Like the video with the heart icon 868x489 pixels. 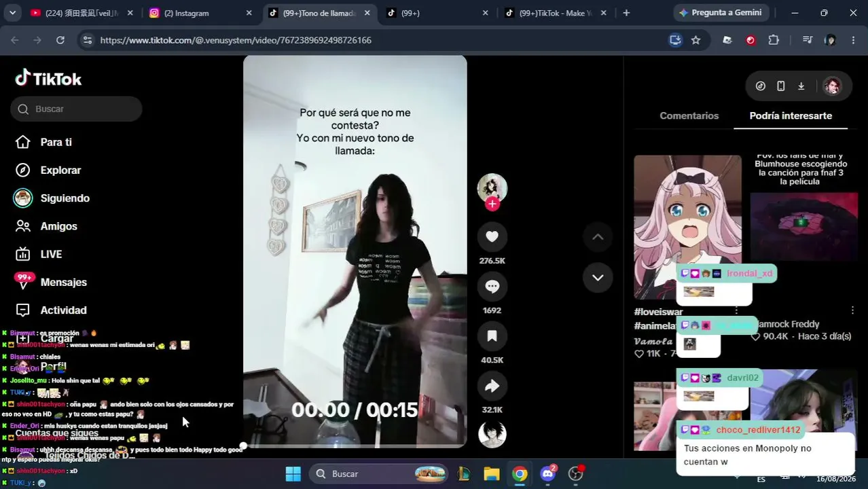492,236
